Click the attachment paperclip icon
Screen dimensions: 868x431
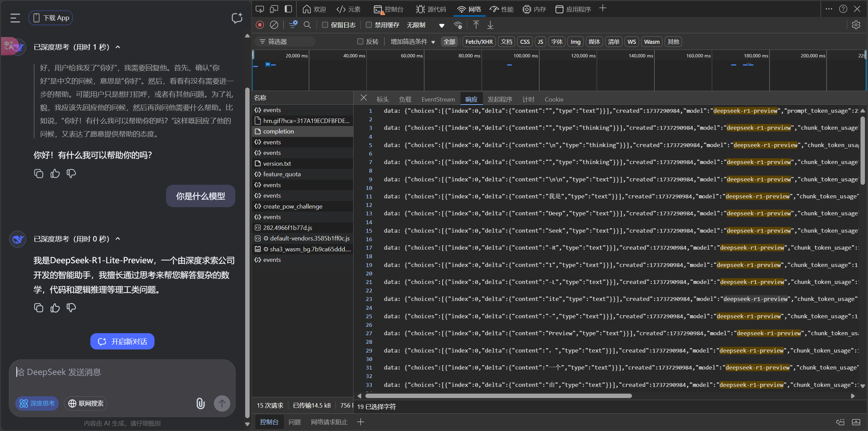tap(201, 403)
